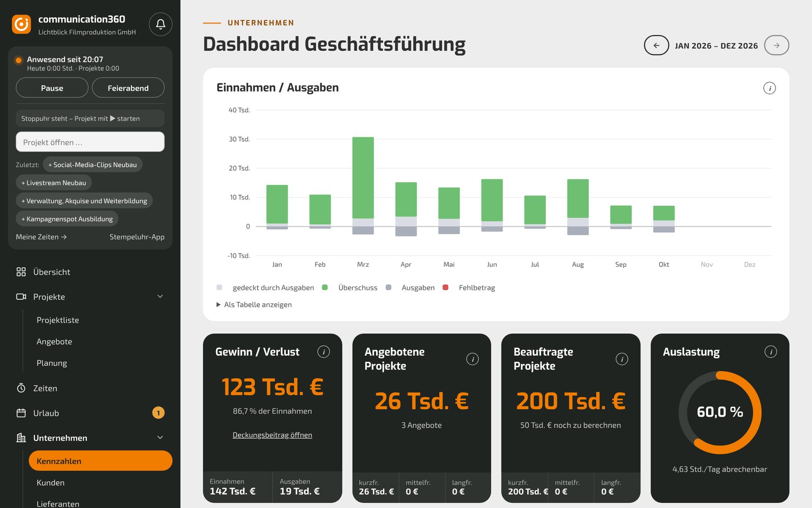
Task: Click the Unternehmen building icon
Action: point(21,438)
